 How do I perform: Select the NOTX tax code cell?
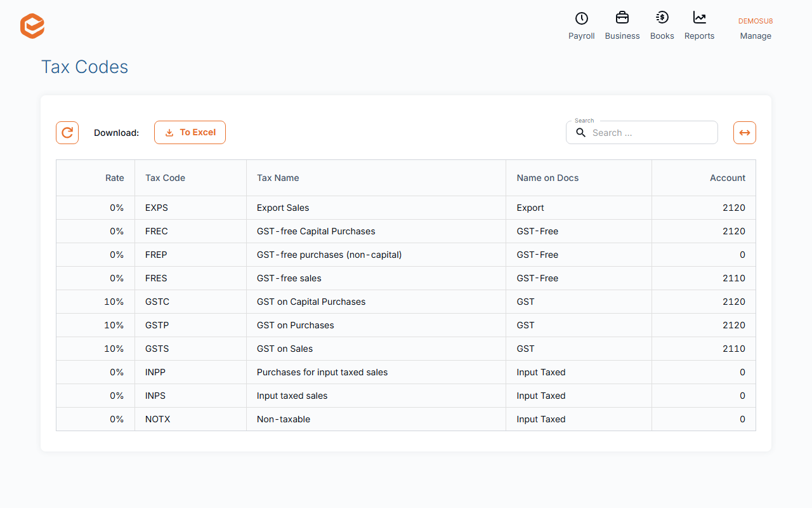190,419
